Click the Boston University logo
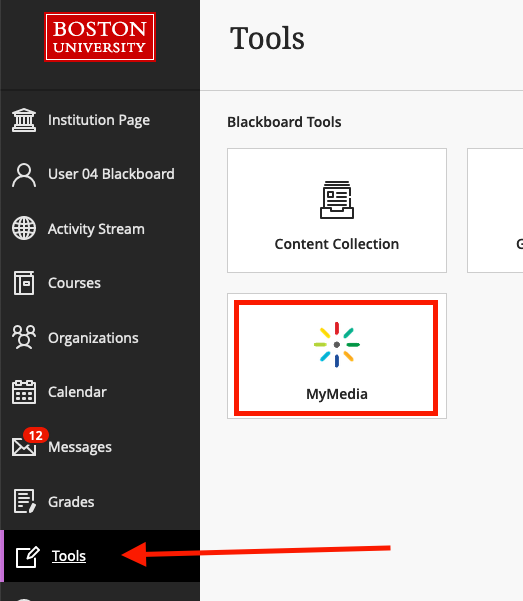The image size is (523, 601). point(100,37)
